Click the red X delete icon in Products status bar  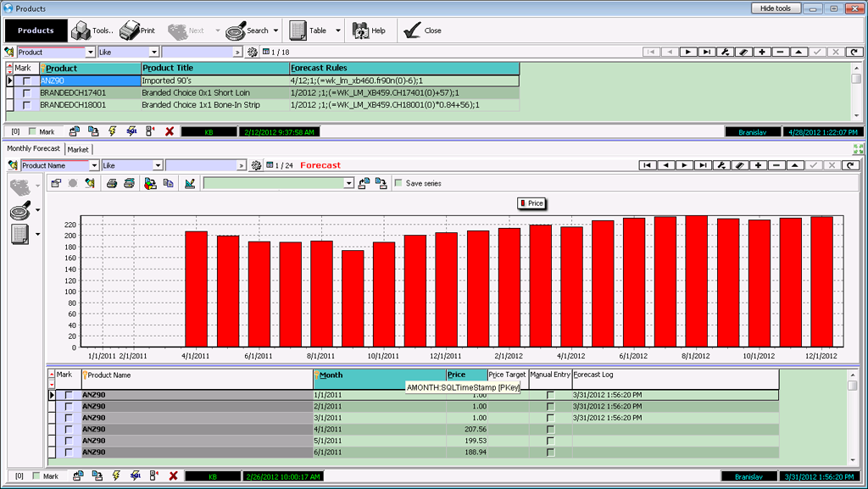(x=170, y=131)
